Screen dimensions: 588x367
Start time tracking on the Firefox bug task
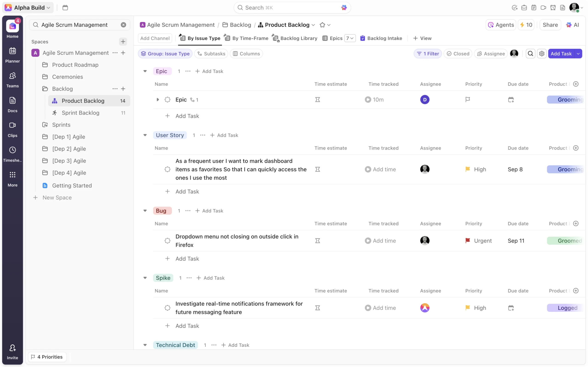tap(368, 241)
